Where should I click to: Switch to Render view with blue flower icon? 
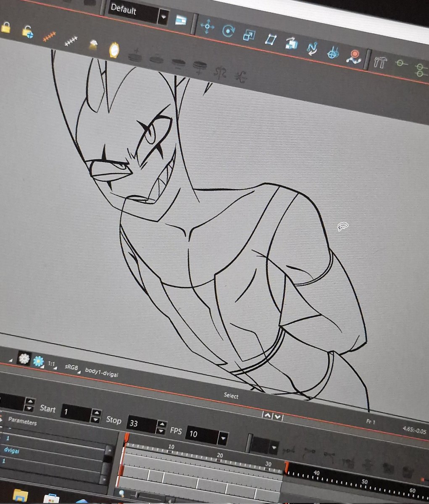[x=39, y=361]
